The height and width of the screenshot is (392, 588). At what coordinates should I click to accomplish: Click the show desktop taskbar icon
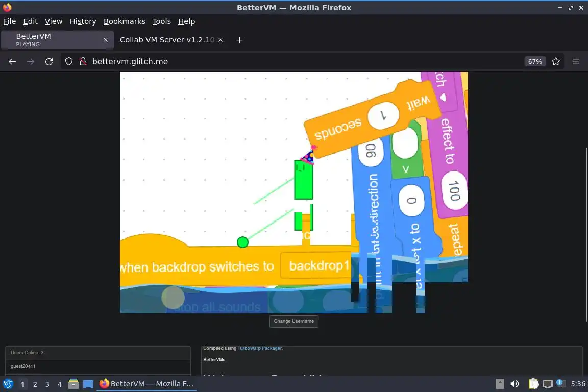point(88,384)
